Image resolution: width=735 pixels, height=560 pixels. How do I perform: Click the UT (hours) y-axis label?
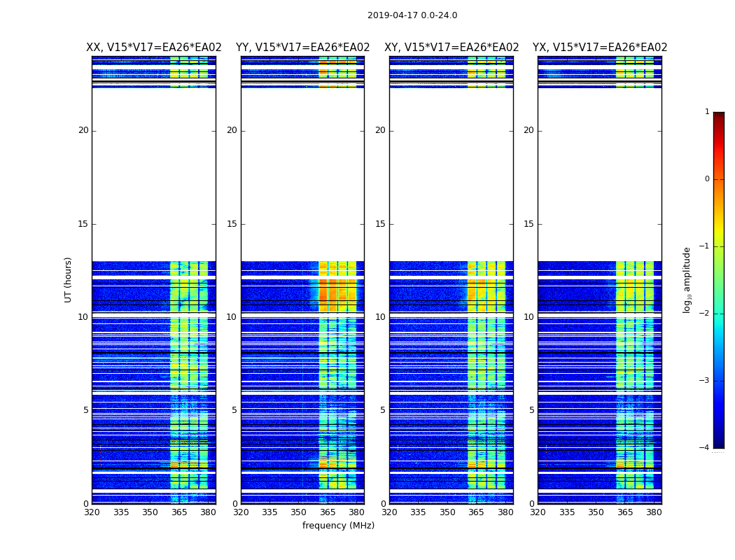(x=68, y=280)
